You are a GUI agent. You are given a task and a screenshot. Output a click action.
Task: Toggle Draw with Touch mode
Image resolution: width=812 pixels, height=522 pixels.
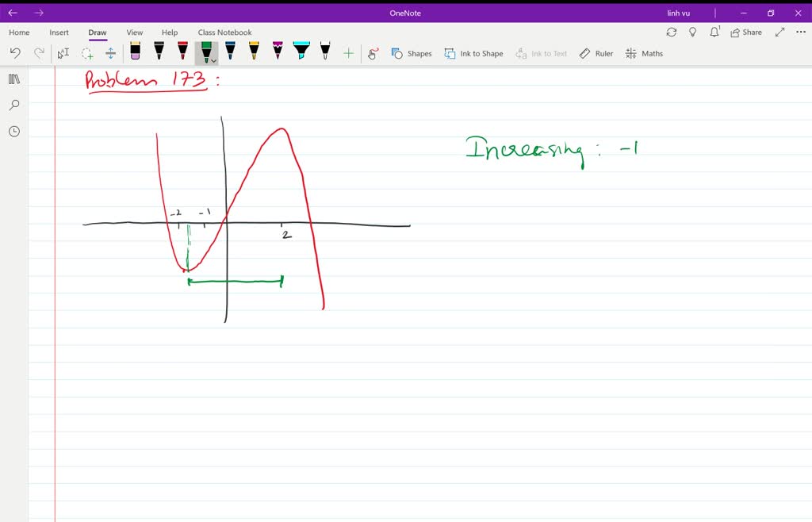pyautogui.click(x=370, y=53)
